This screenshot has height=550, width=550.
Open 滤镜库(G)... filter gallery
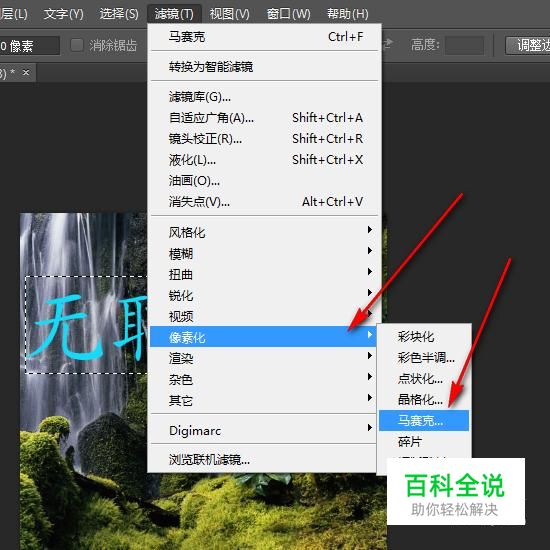tap(265, 96)
